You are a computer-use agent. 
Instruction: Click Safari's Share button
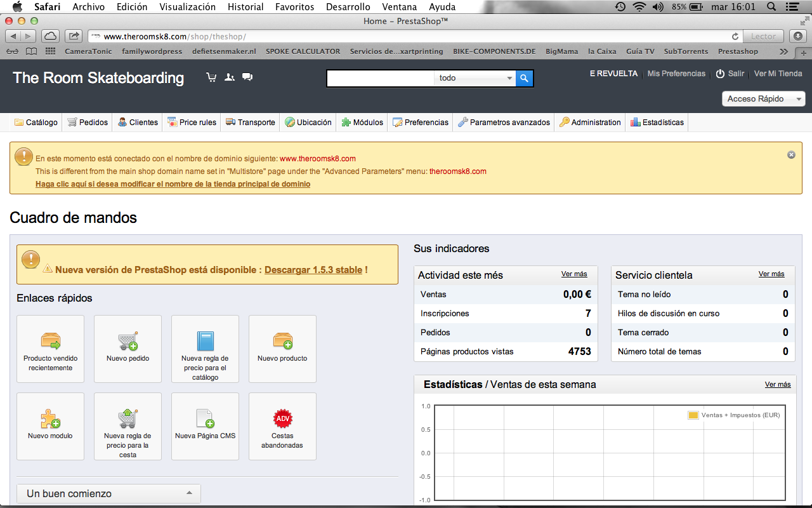point(74,36)
